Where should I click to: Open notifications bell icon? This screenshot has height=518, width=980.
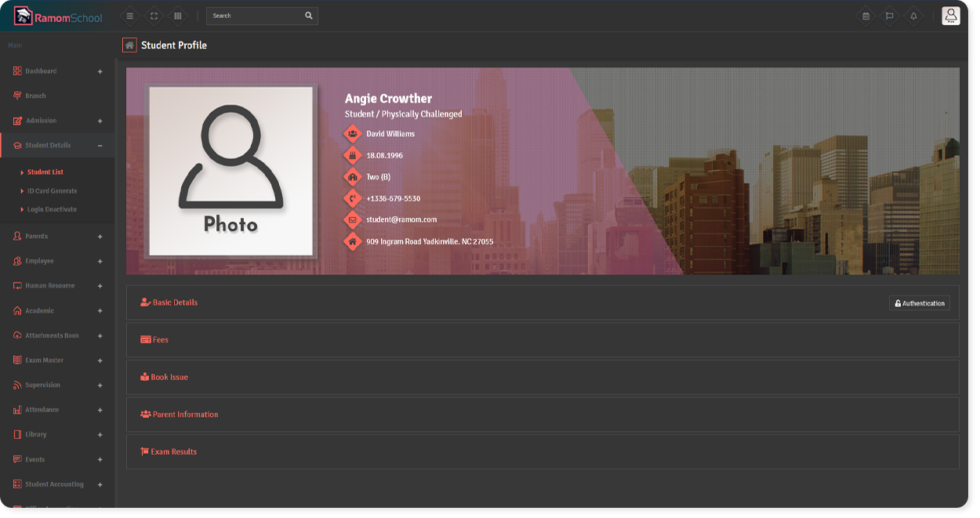tap(913, 16)
